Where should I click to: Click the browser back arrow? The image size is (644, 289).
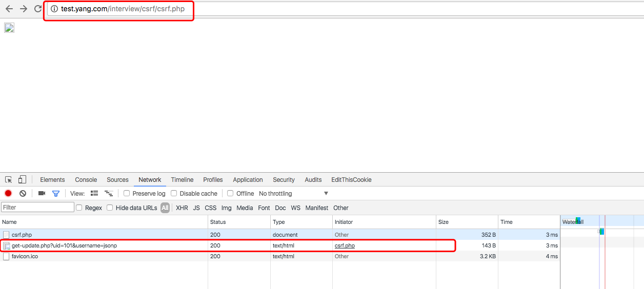pos(9,9)
